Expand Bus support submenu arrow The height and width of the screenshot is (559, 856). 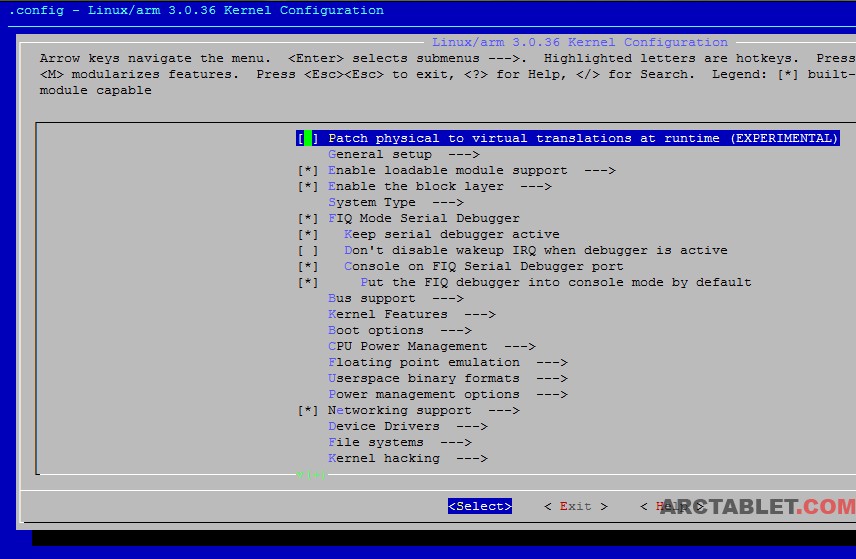448,299
